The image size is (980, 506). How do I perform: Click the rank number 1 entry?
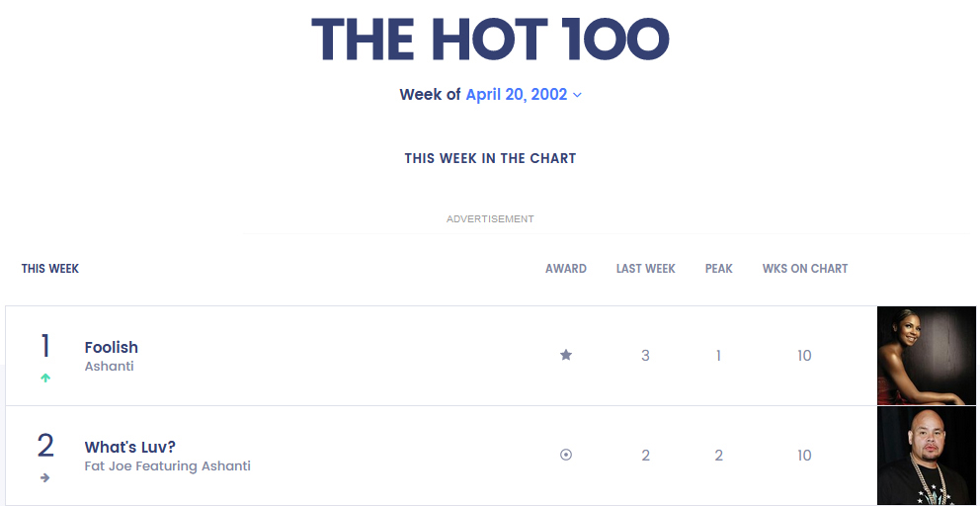[x=45, y=347]
